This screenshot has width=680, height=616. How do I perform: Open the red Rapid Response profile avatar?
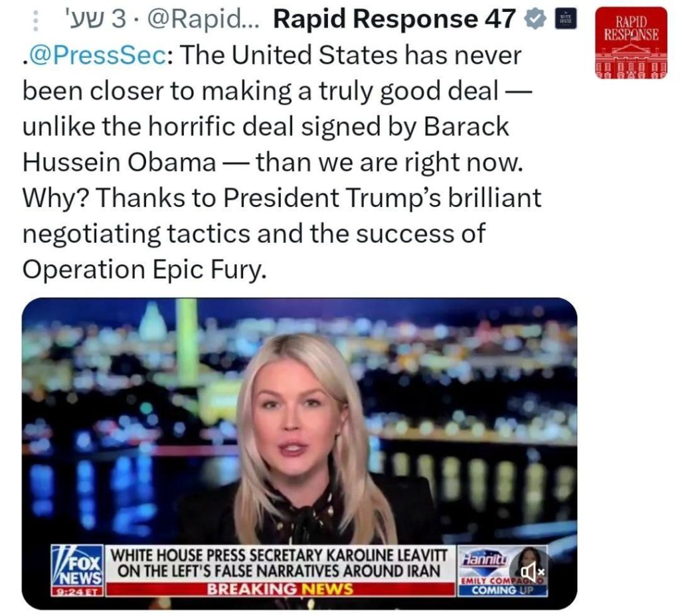(x=631, y=43)
